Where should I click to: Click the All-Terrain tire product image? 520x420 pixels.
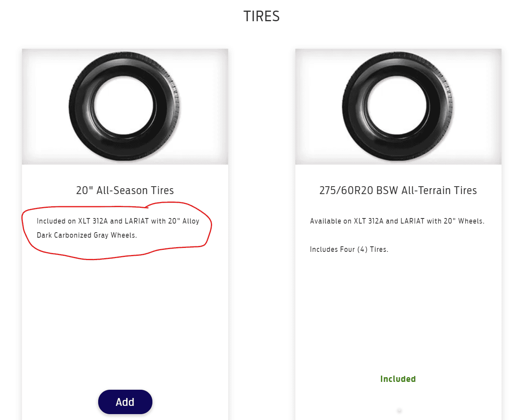pos(398,106)
